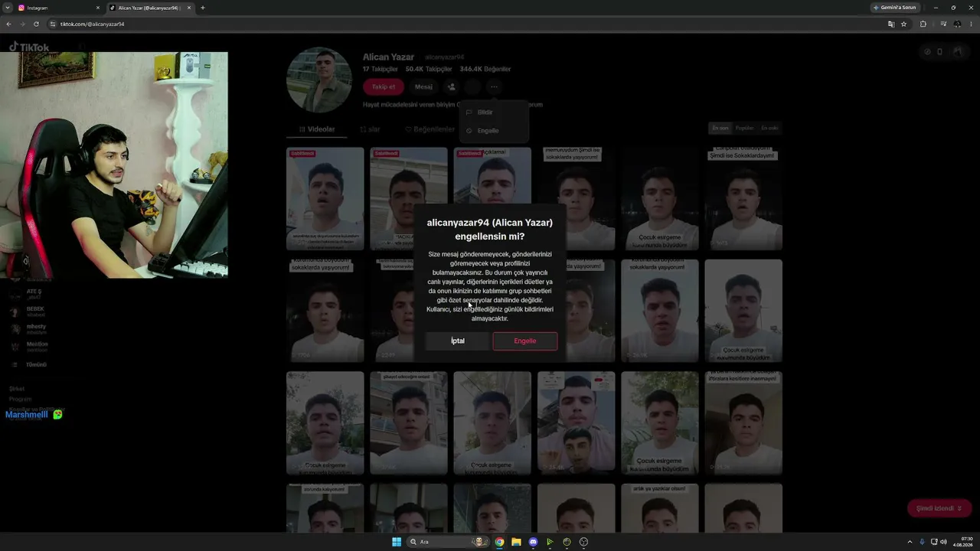
Task: Open the Gemini'a Sorun button
Action: pyautogui.click(x=895, y=8)
